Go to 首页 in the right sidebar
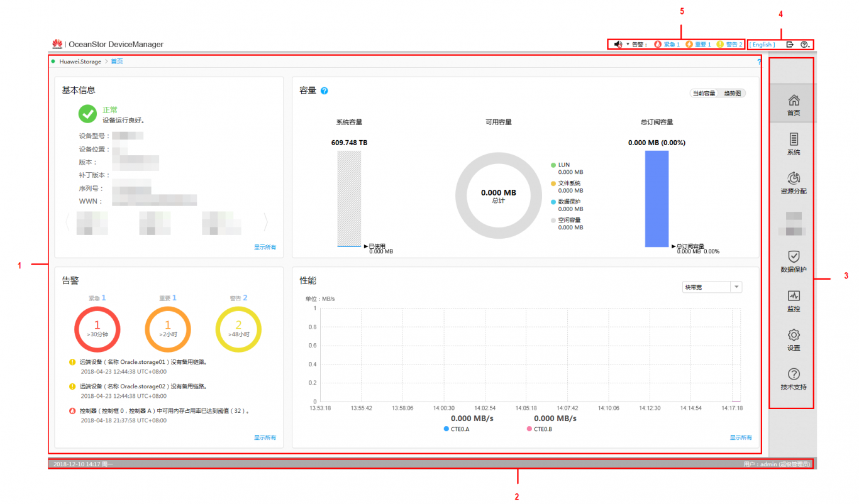Screen dimensions: 859x504 point(794,104)
